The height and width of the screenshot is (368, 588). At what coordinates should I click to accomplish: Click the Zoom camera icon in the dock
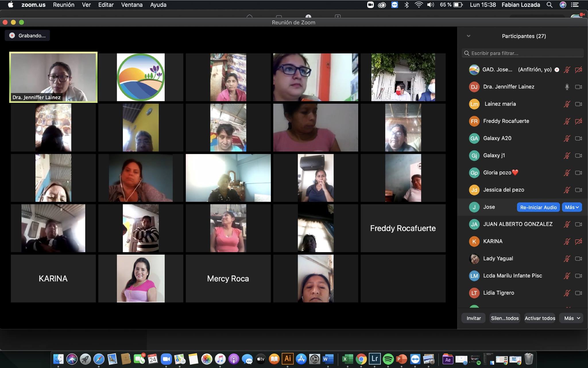pyautogui.click(x=166, y=359)
